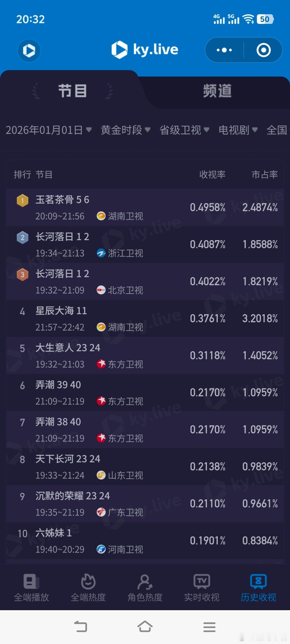Open 玉茗茶骨 5 6 ranking entry
This screenshot has height=644, width=290.
click(x=145, y=207)
